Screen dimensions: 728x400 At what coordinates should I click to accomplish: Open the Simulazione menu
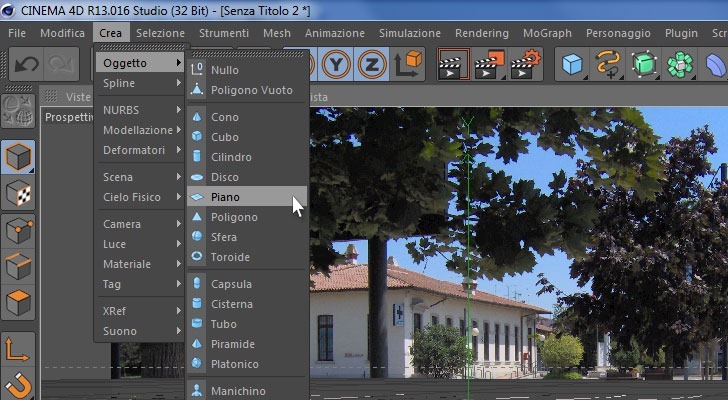[410, 33]
